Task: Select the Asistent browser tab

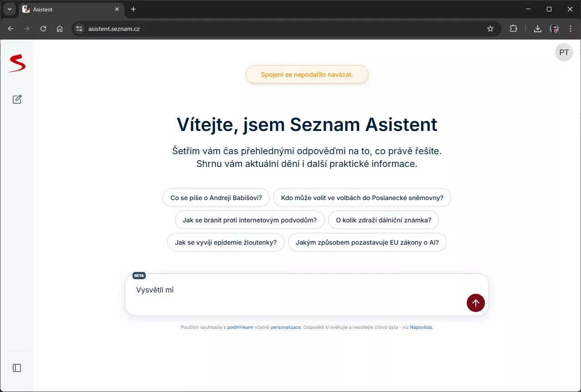Action: coord(68,9)
